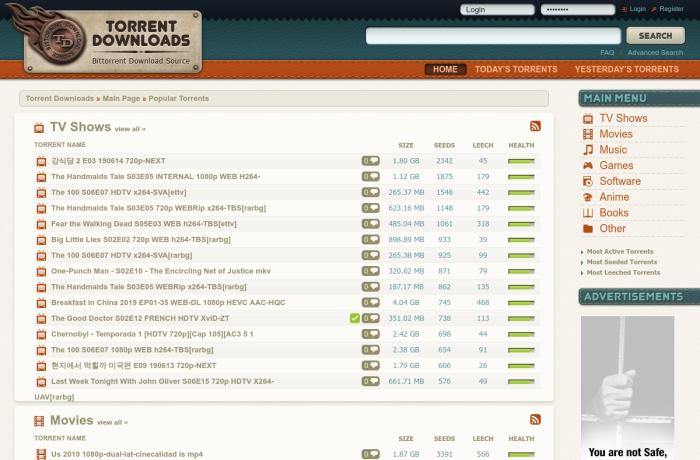The image size is (700, 460).
Task: Click the Register link
Action: (671, 9)
